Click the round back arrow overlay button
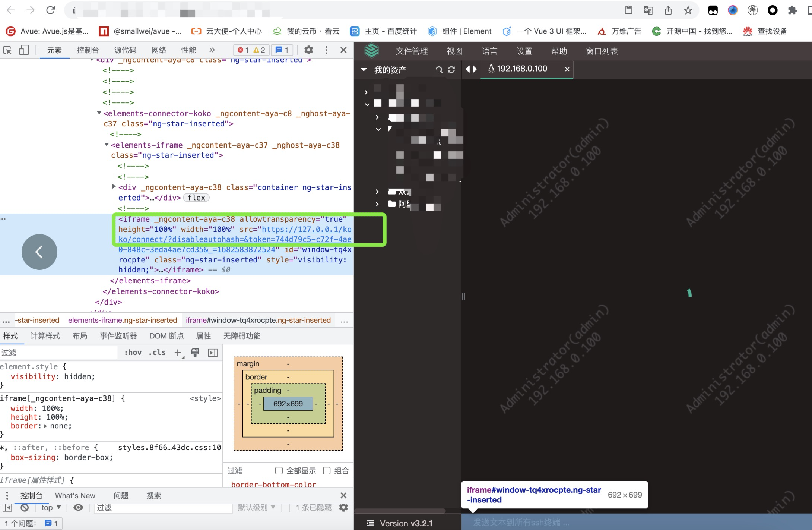Screen dimensions: 812x530 coord(39,252)
